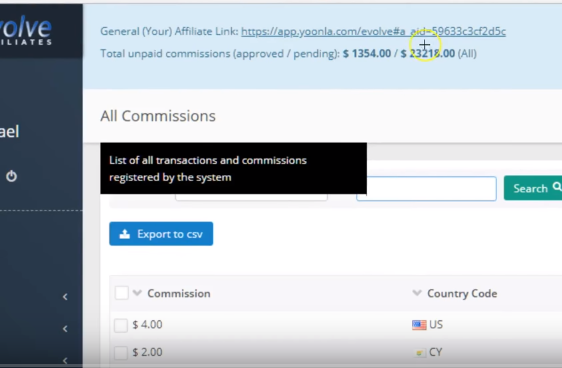
Task: Click the All Commissions heading
Action: point(158,116)
